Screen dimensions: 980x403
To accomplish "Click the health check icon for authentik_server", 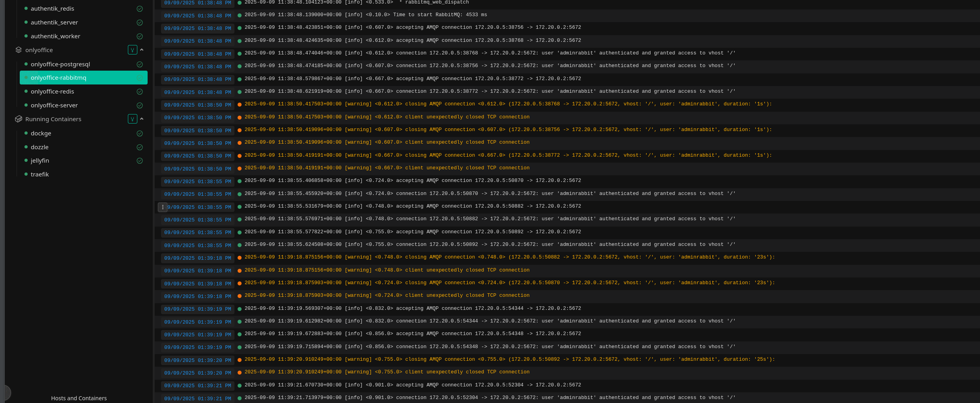I will (140, 22).
